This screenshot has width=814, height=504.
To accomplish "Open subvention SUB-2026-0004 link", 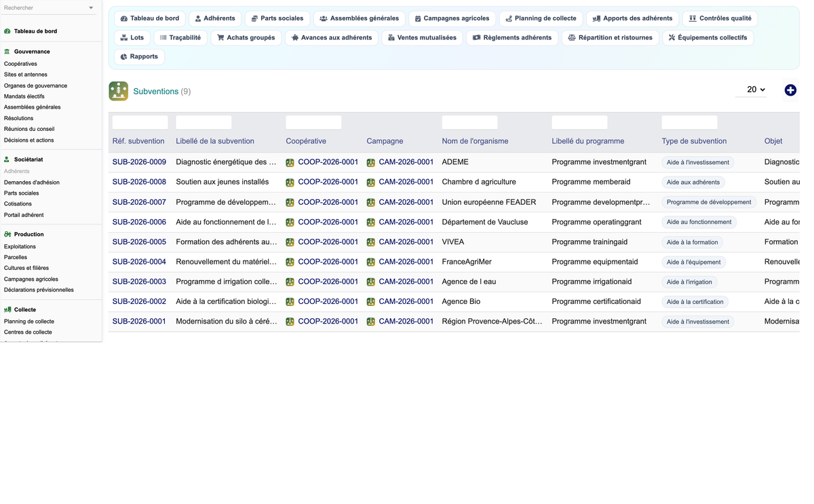I will [139, 262].
